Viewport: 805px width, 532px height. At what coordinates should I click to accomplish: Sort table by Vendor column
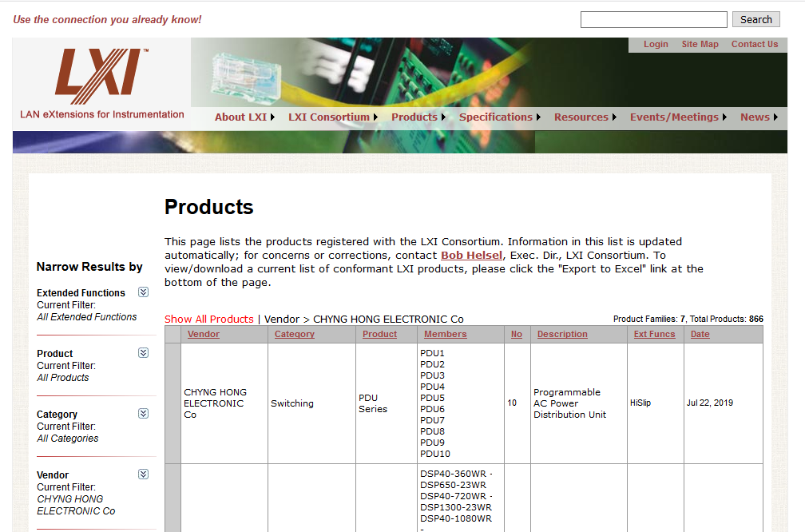tap(204, 334)
